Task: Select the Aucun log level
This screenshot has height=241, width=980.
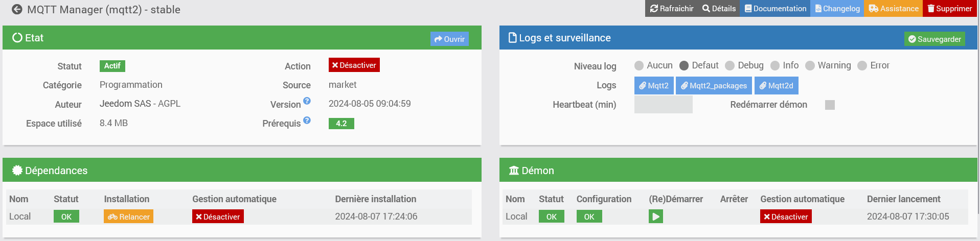Action: point(639,65)
